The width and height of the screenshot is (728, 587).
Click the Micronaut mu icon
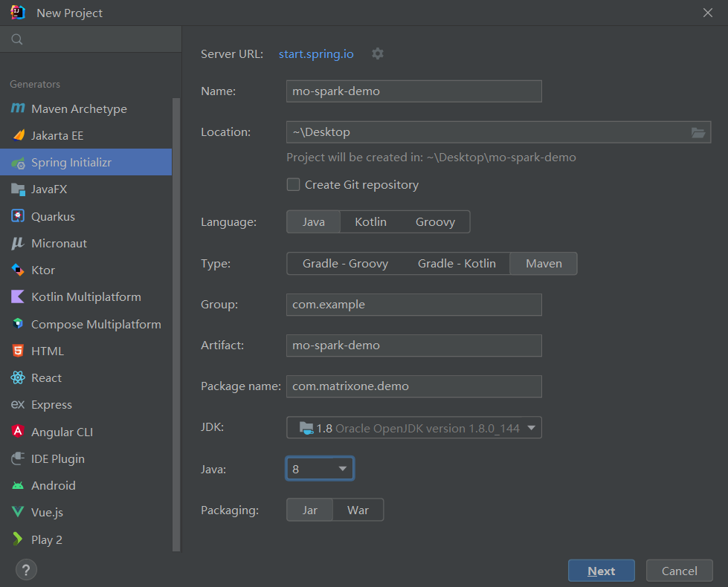point(18,243)
